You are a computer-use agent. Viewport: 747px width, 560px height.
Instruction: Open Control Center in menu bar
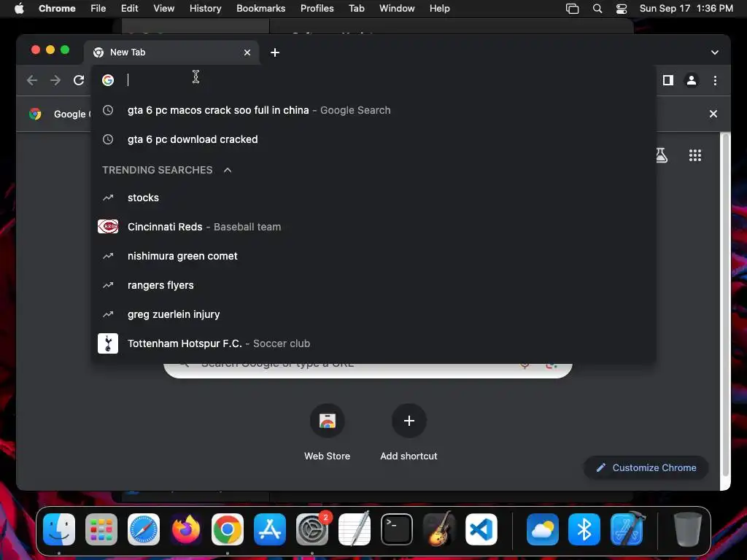tap(622, 9)
